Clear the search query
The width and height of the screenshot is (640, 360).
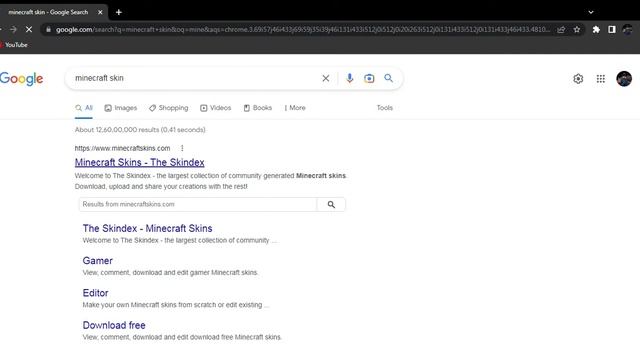tap(326, 78)
